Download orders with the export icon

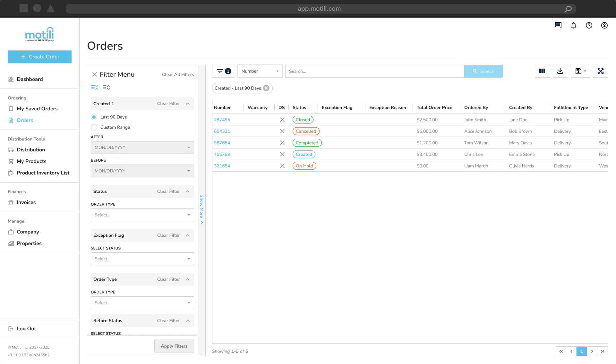click(x=560, y=71)
